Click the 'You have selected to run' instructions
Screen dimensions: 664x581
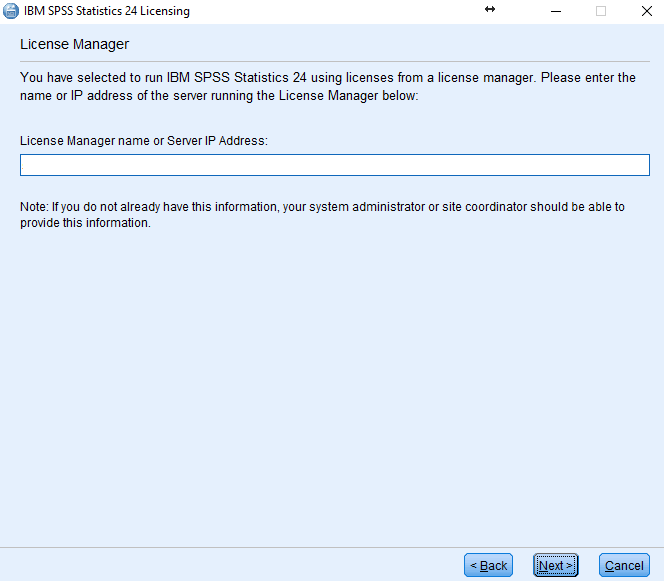(328, 86)
